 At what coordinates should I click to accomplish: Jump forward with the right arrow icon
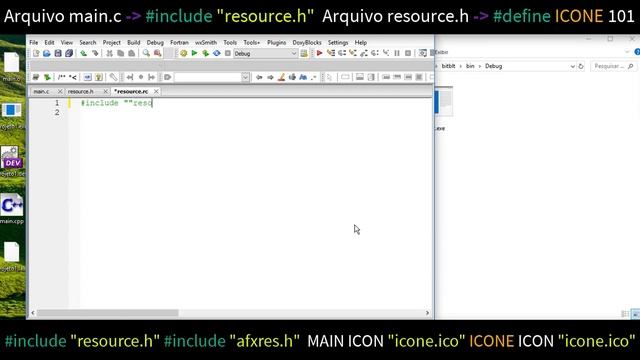pyautogui.click(x=270, y=77)
